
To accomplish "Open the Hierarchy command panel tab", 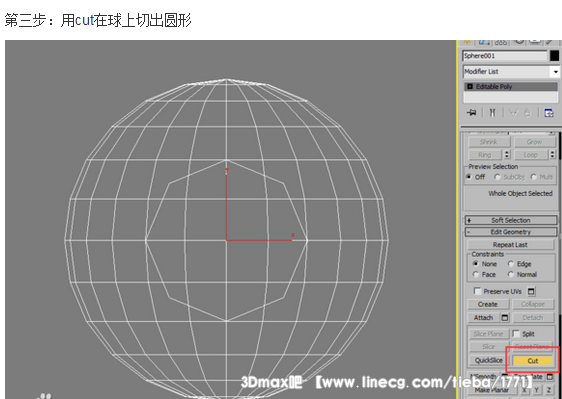I will (x=501, y=42).
